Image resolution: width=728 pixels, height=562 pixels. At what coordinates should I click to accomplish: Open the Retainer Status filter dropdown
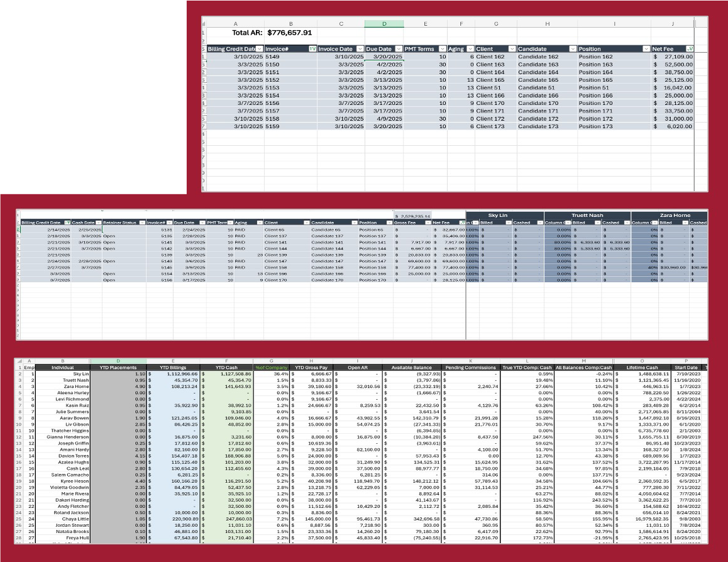[143, 223]
